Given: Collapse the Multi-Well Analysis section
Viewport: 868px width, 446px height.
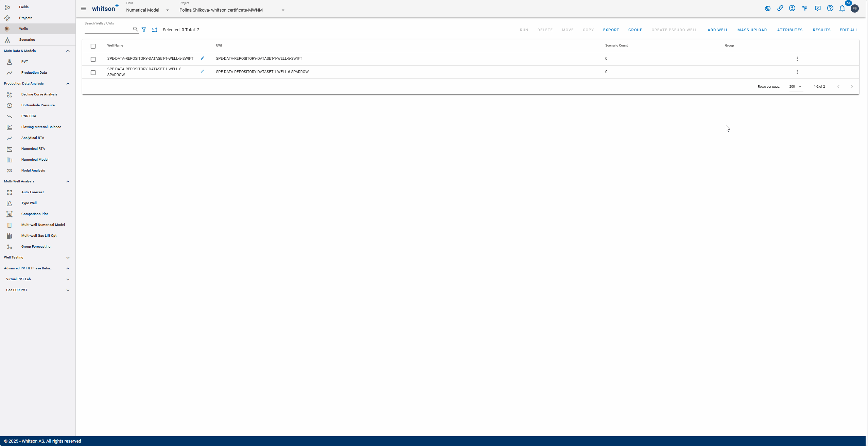Looking at the screenshot, I should (x=68, y=181).
